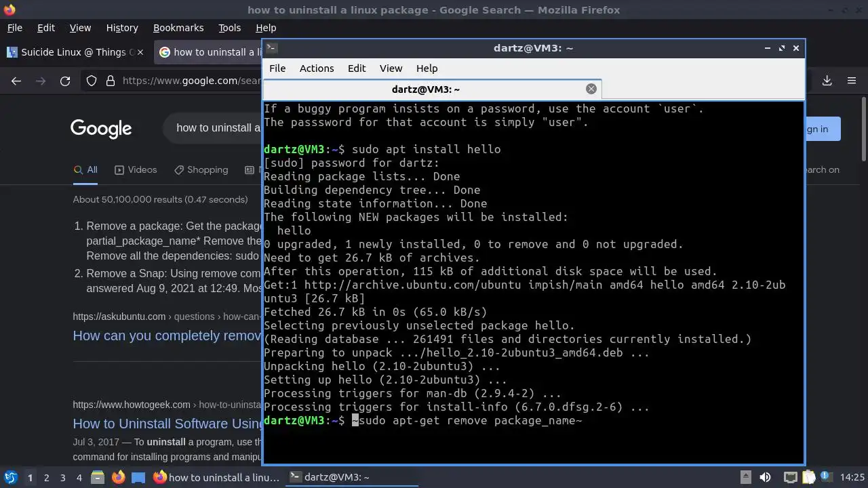Select the dartz@VM3 terminal tab
This screenshot has height=488, width=868.
432,89
